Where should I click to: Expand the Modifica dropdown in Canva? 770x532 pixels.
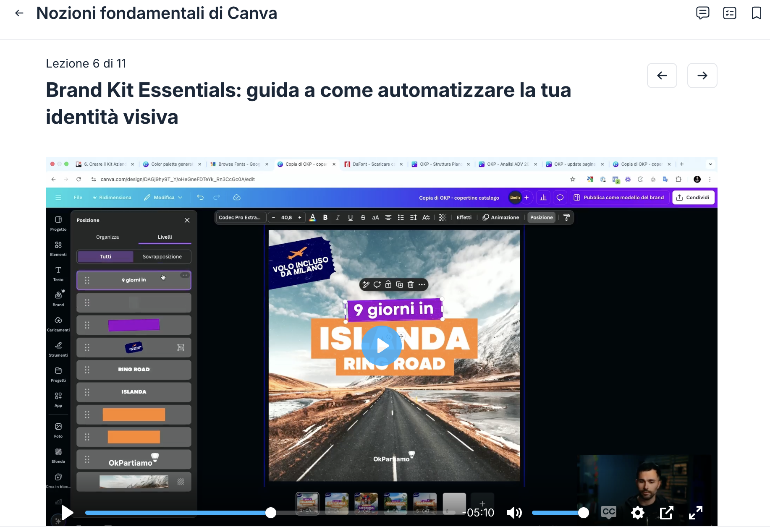(163, 198)
